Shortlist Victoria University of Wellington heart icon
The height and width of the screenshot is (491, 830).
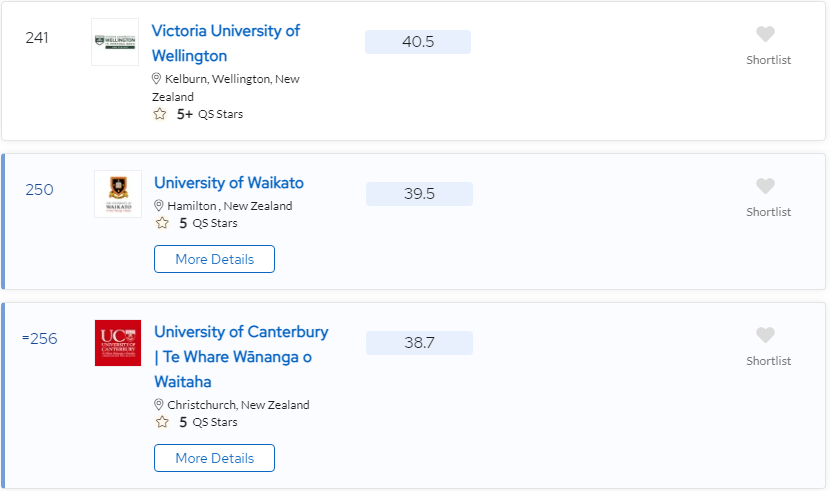click(765, 34)
